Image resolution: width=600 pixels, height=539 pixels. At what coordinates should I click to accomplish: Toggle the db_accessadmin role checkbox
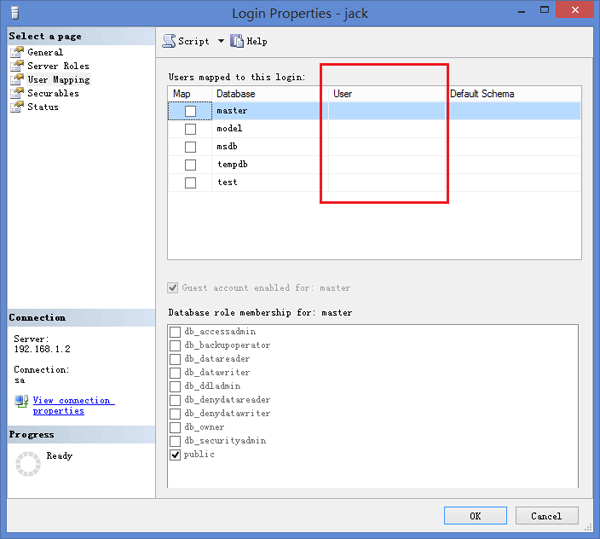[175, 332]
